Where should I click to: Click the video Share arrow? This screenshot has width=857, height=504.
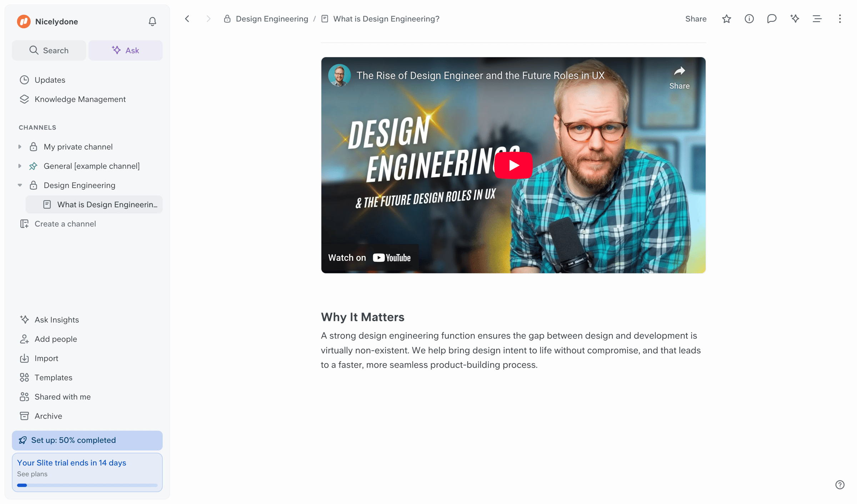point(679,77)
